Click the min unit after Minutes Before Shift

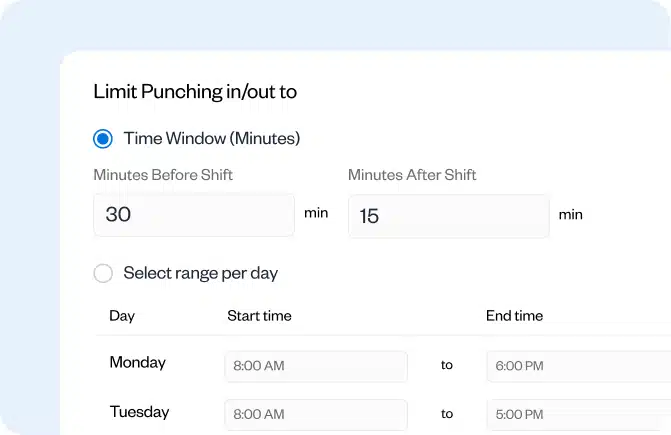(316, 213)
